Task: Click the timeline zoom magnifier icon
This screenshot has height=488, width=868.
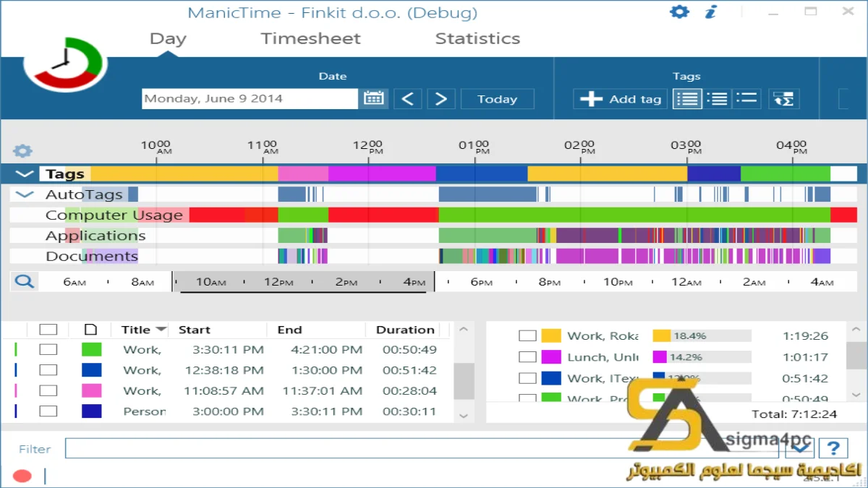Action: point(24,281)
